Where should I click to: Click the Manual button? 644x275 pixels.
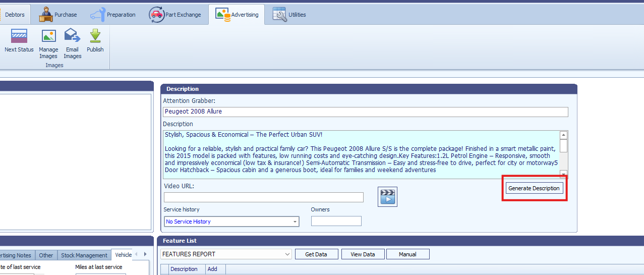(x=407, y=254)
